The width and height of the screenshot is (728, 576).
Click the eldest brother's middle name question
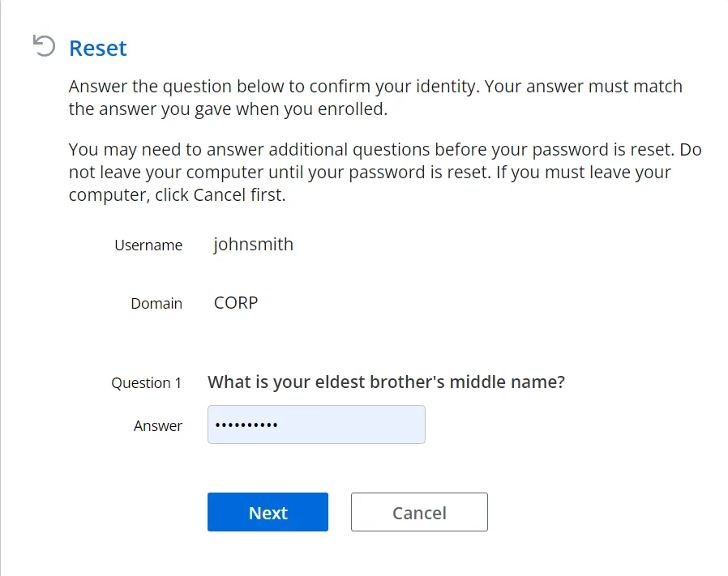[x=386, y=382]
